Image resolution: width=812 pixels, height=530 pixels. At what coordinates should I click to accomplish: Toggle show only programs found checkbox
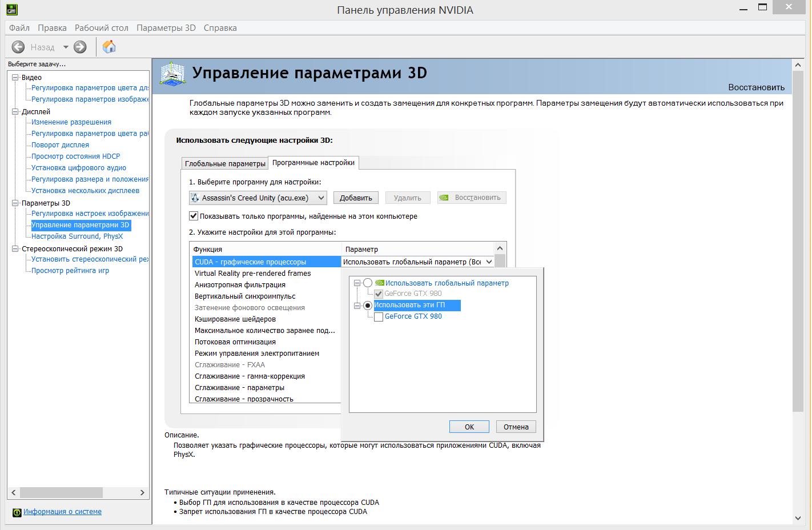coord(194,216)
